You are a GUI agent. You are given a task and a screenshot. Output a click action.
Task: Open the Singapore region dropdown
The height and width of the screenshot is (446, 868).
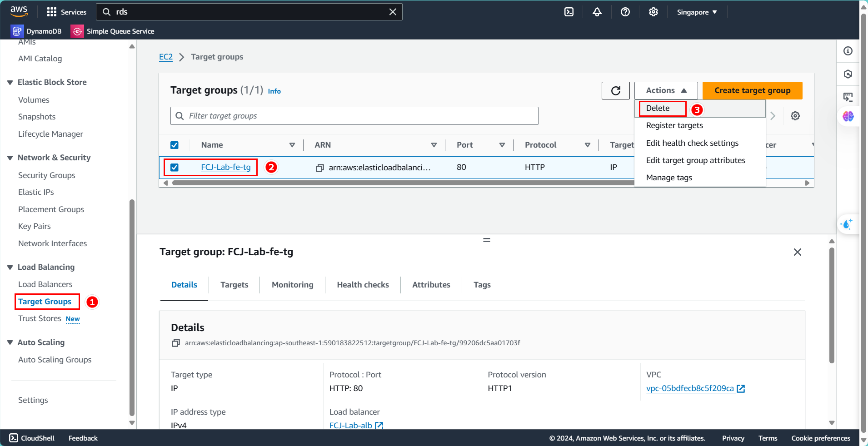pyautogui.click(x=697, y=12)
